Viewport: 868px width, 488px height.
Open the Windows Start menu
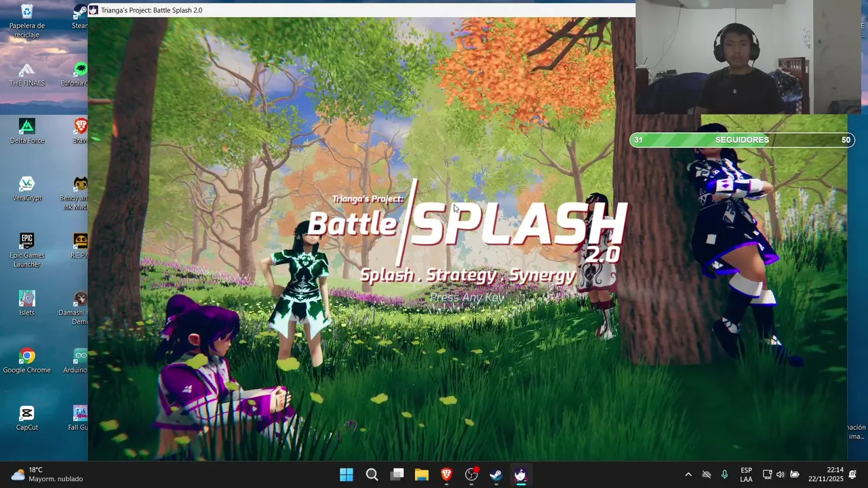tap(347, 474)
